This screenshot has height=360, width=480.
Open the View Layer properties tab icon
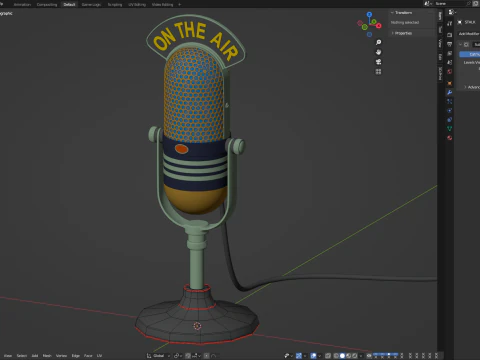(x=450, y=53)
